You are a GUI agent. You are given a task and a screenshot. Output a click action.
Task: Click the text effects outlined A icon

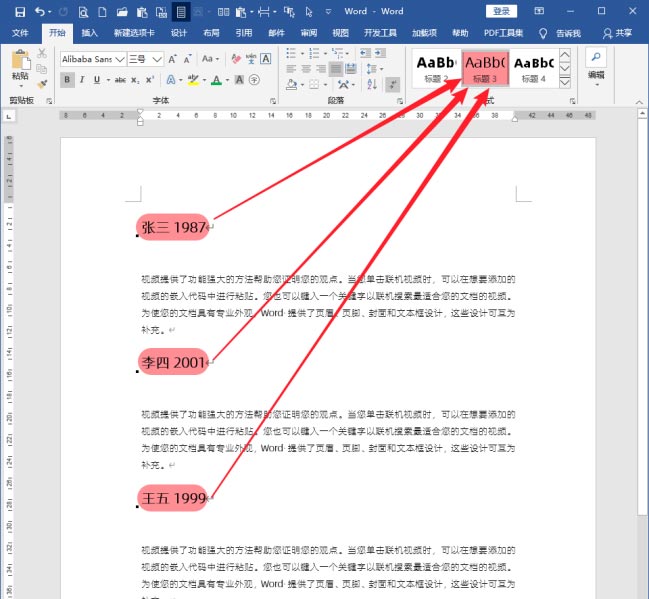point(171,80)
